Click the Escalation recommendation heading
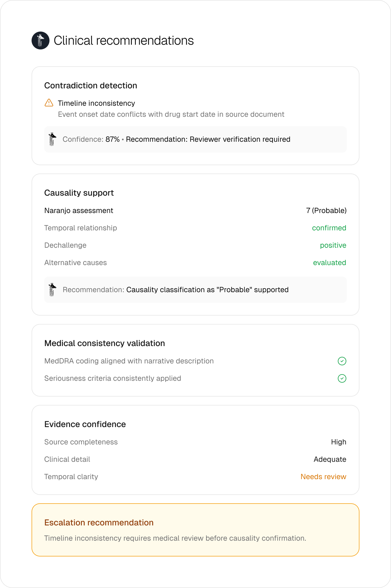 point(99,523)
